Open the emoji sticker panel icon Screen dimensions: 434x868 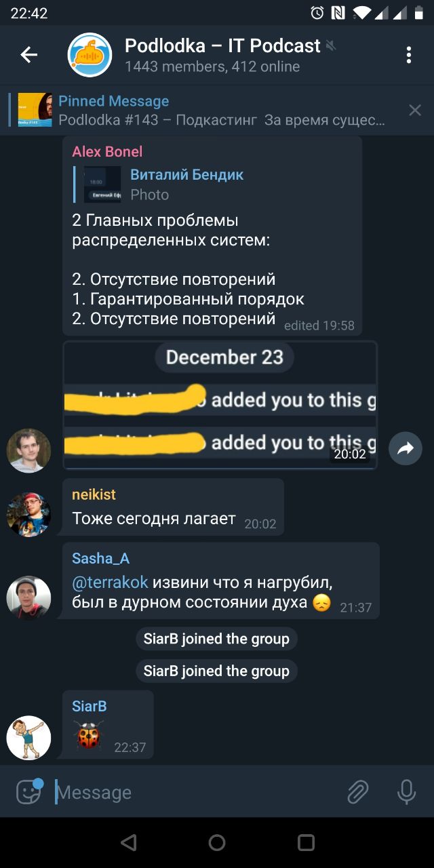(x=28, y=791)
